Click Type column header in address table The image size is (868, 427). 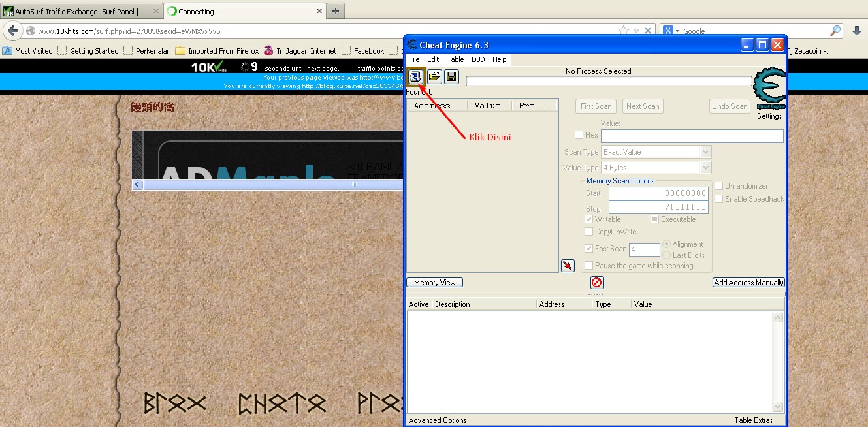coord(612,304)
